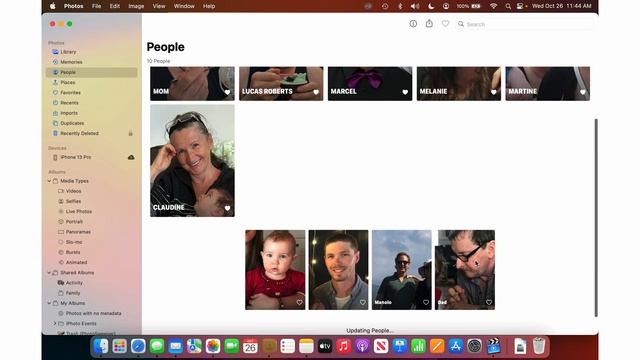Toggle favorite heart on LUCAS ROBERTS tile
640x360 pixels.
(316, 92)
